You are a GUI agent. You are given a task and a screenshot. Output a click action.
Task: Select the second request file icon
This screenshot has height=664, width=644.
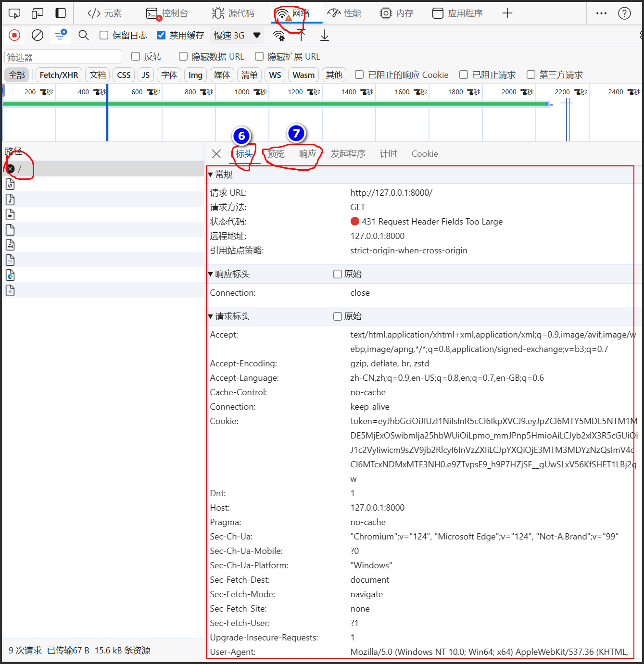coord(10,184)
